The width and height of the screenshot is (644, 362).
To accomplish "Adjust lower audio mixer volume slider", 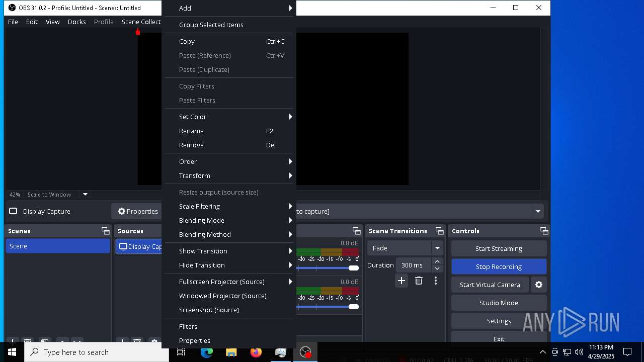I will pyautogui.click(x=354, y=306).
